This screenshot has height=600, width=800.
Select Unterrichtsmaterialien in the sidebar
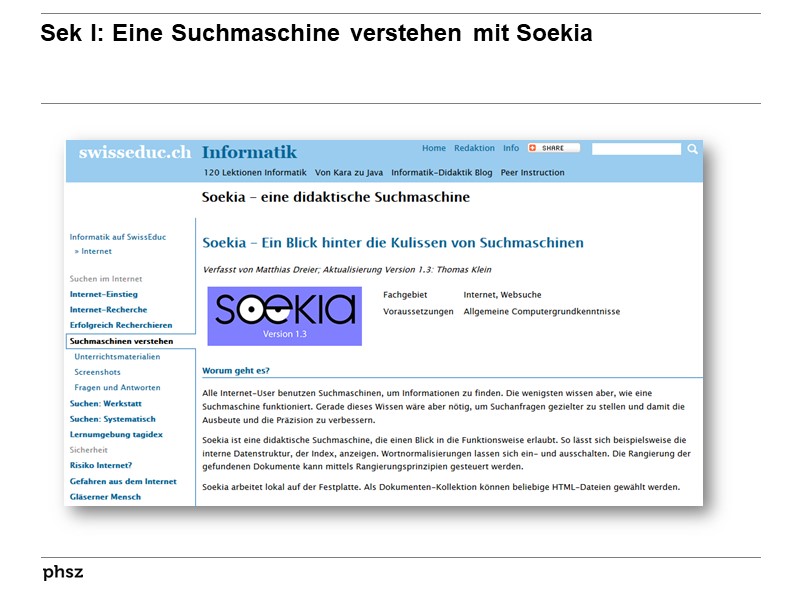click(x=117, y=357)
